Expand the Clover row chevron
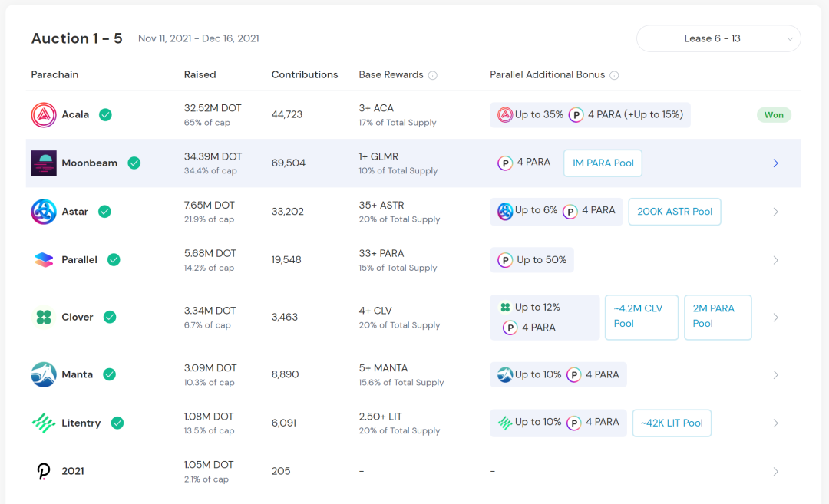The height and width of the screenshot is (504, 829). point(775,318)
